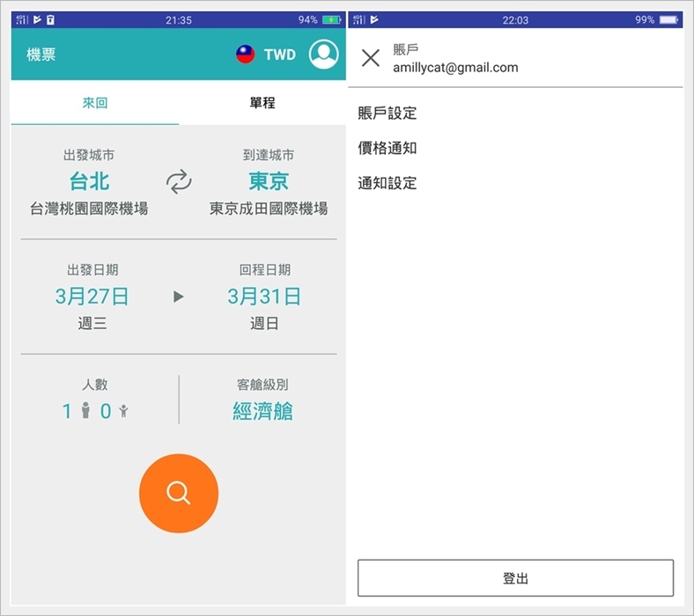Tap the signal strength icon on left screen
Image resolution: width=694 pixels, height=616 pixels.
[x=22, y=19]
